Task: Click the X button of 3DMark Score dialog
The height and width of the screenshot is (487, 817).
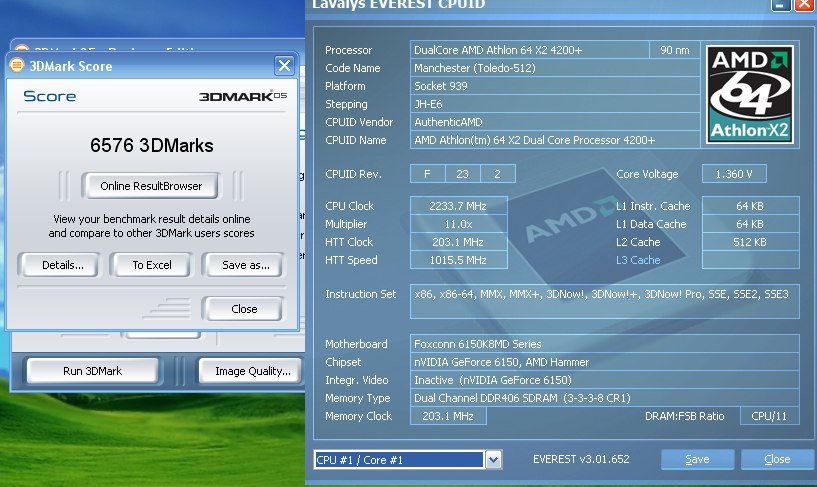Action: click(x=284, y=66)
